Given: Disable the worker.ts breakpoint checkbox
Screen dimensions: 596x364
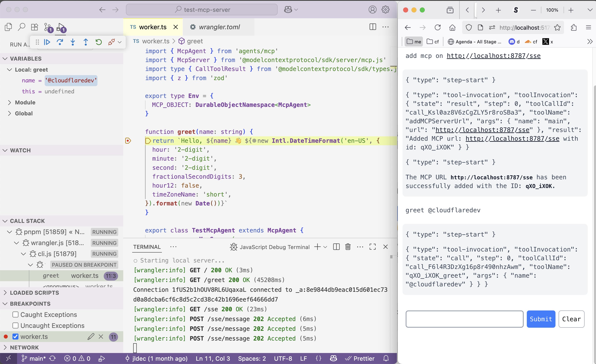Looking at the screenshot, I should tap(15, 336).
